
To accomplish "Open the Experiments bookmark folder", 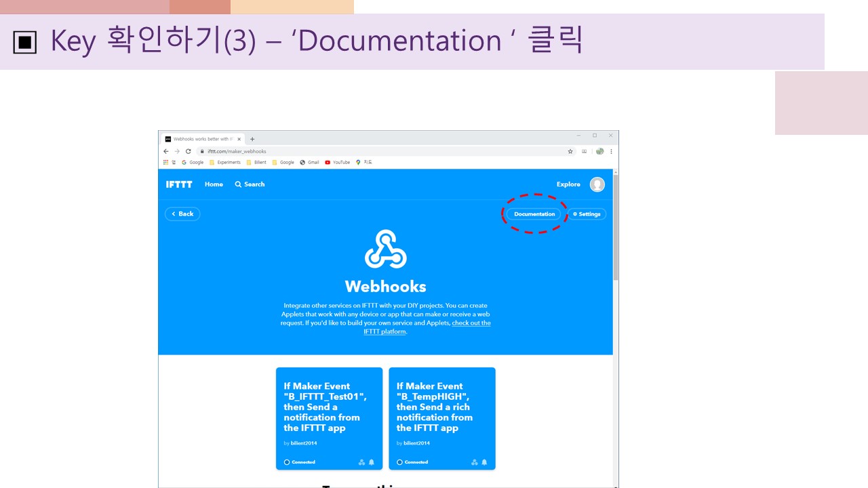I will coord(225,163).
